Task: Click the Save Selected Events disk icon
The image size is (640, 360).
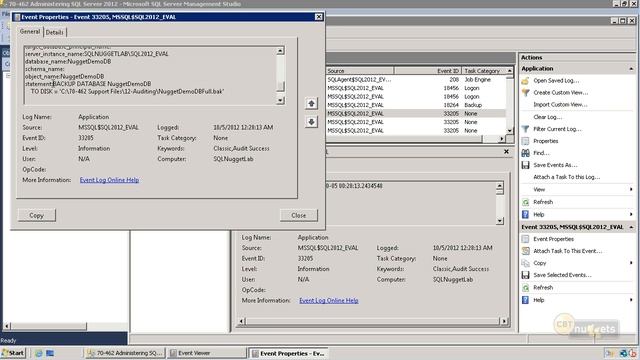Action: point(525,275)
